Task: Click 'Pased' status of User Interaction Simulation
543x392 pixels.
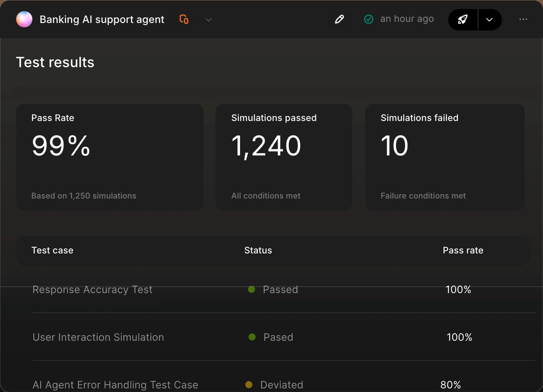Action: (278, 337)
